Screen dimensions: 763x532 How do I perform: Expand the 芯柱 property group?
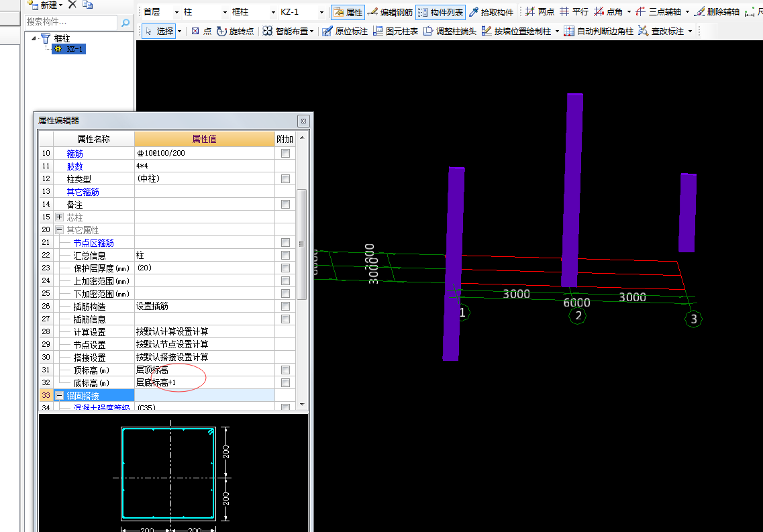point(59,217)
